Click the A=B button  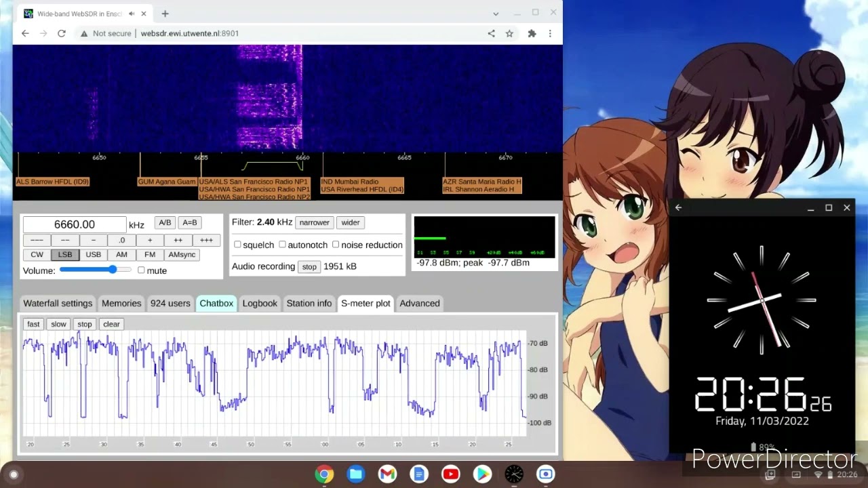[x=190, y=222]
